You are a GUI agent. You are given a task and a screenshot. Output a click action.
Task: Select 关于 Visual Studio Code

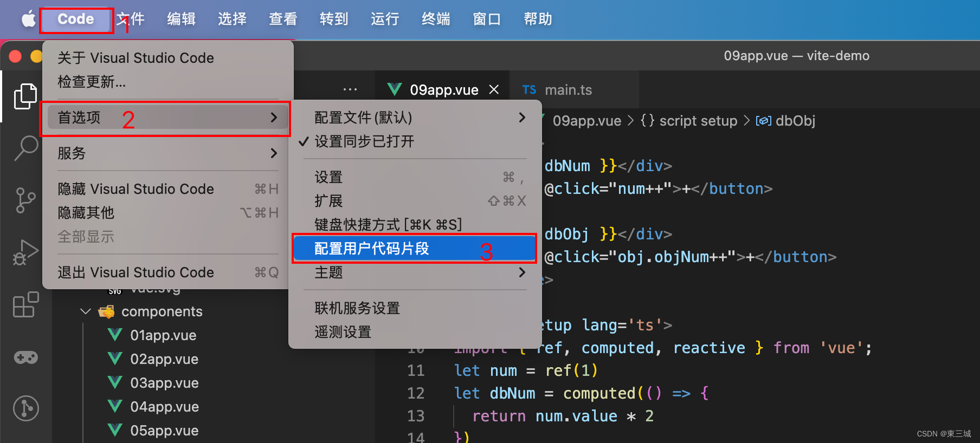pos(168,58)
